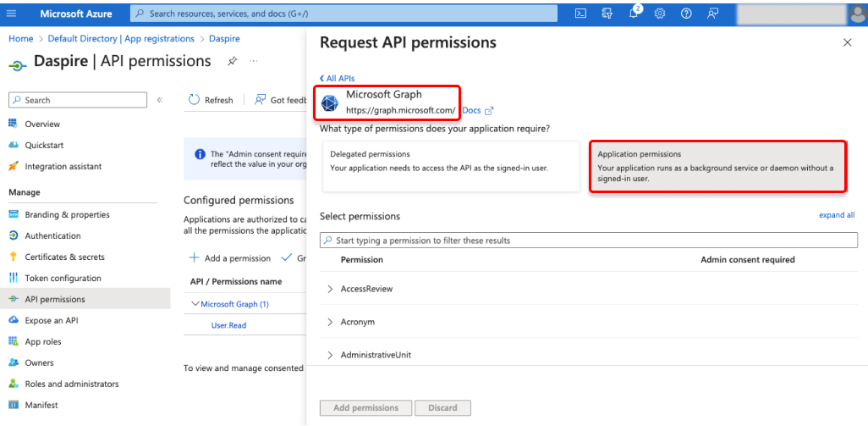Open the Azure portal hamburger menu
The width and height of the screenshot is (868, 426).
[11, 14]
